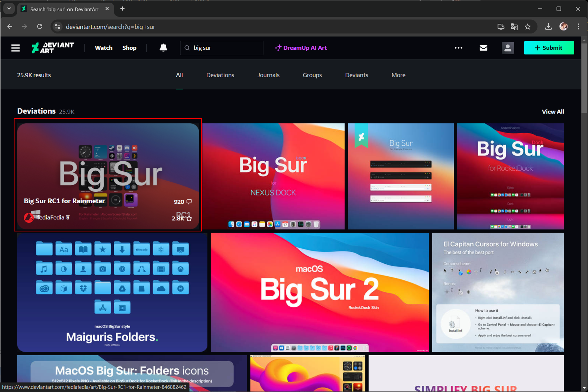The width and height of the screenshot is (588, 392).
Task: Click the favourite star on Big Sur RC1
Action: [x=189, y=218]
